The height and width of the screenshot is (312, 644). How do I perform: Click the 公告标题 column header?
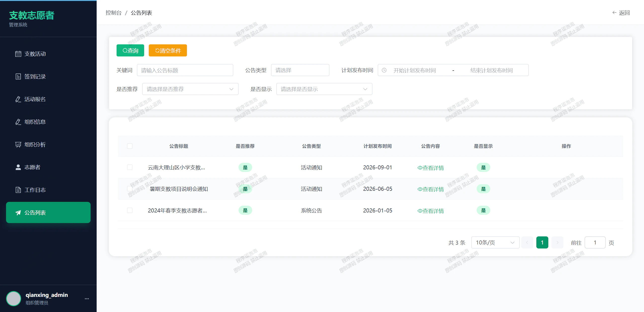tap(179, 146)
